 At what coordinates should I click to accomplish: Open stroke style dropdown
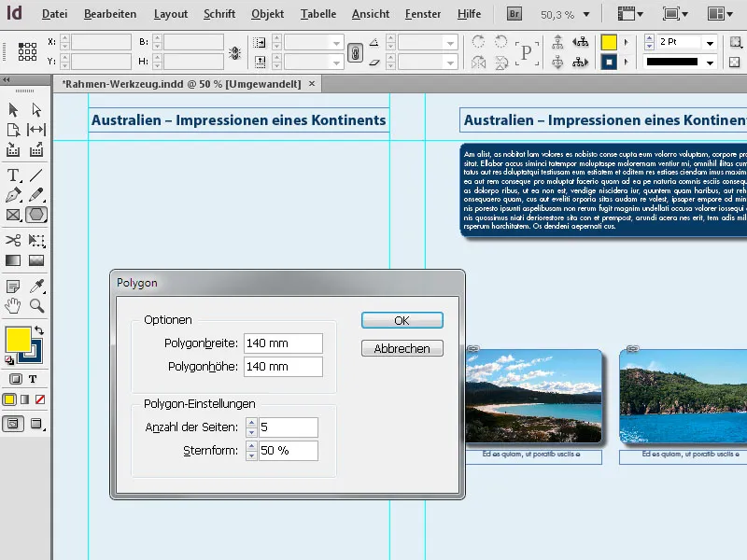tap(710, 63)
